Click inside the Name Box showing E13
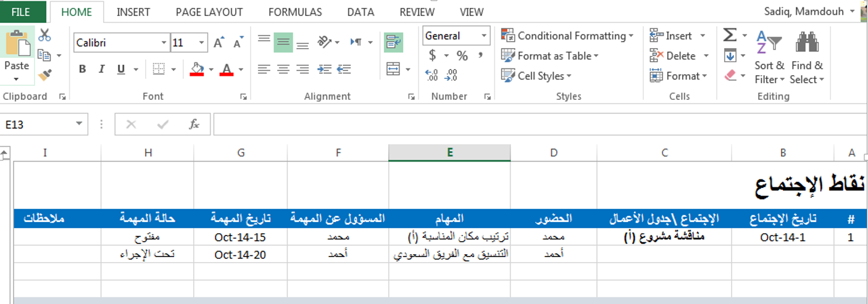868x304 pixels. tap(37, 125)
